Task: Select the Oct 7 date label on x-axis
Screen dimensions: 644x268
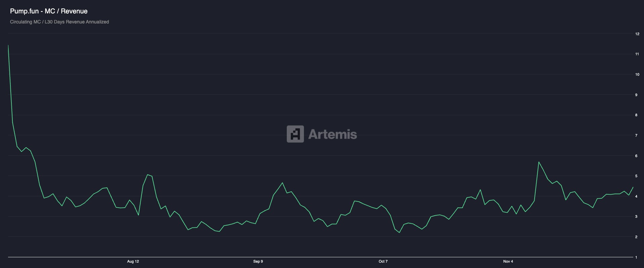Action: click(x=383, y=261)
